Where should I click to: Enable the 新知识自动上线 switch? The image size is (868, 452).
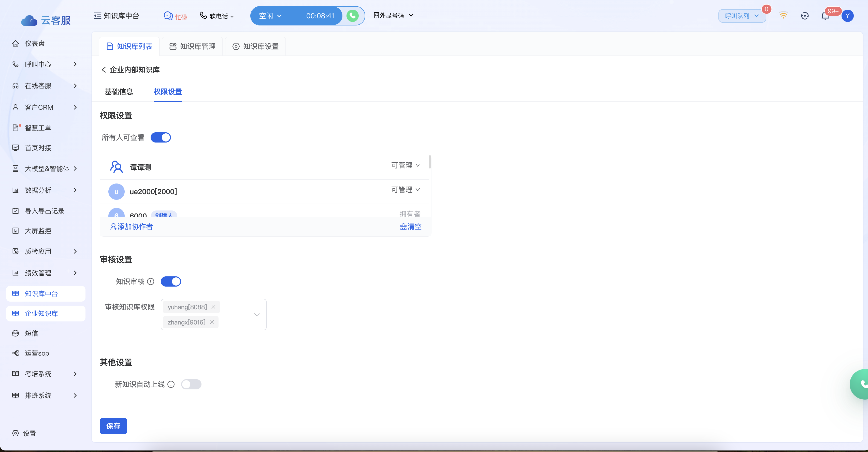point(191,384)
